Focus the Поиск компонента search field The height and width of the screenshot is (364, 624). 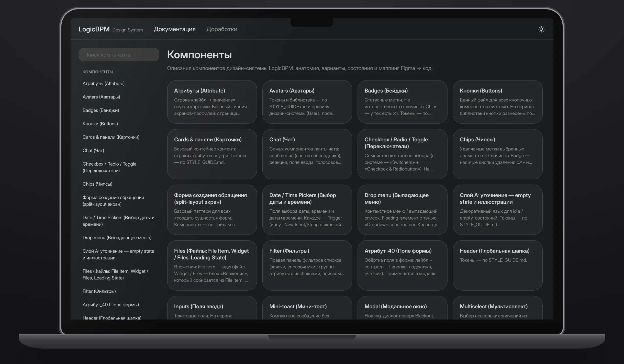point(119,55)
